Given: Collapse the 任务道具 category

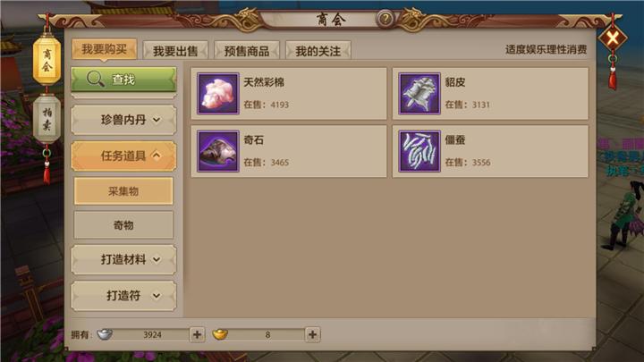Looking at the screenshot, I should click(123, 156).
